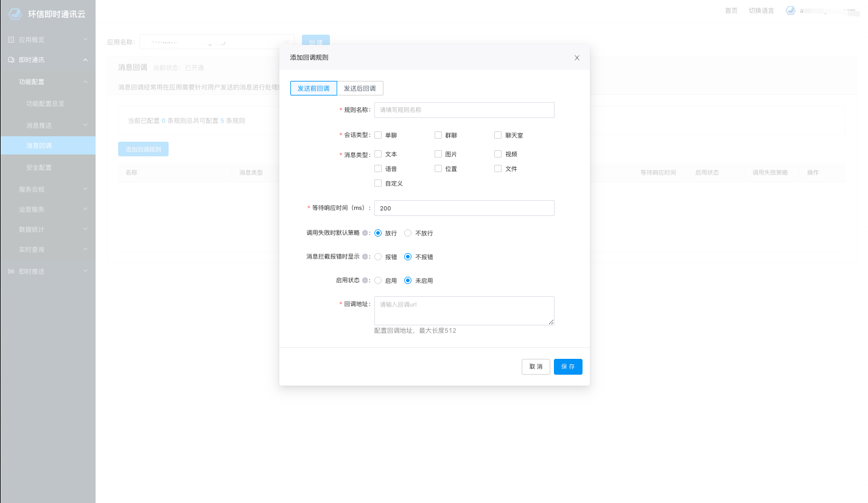The height and width of the screenshot is (503, 868).
Task: Click the 取消 button
Action: 536,367
